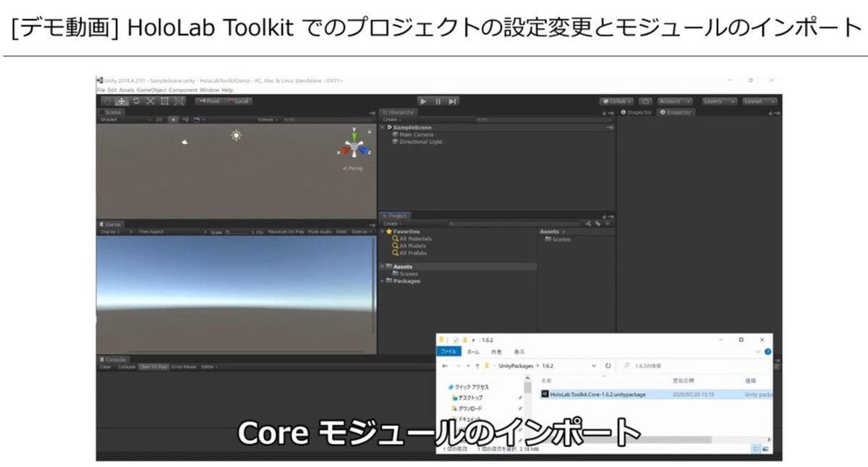Viewport: 868px width, 467px height.
Task: Toggle Pivot/Center handle position
Action: 210,101
